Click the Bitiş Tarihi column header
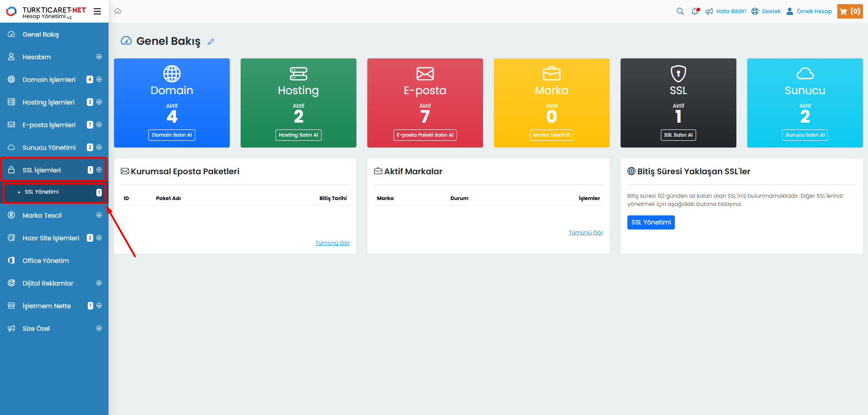The width and height of the screenshot is (868, 415). click(x=333, y=198)
